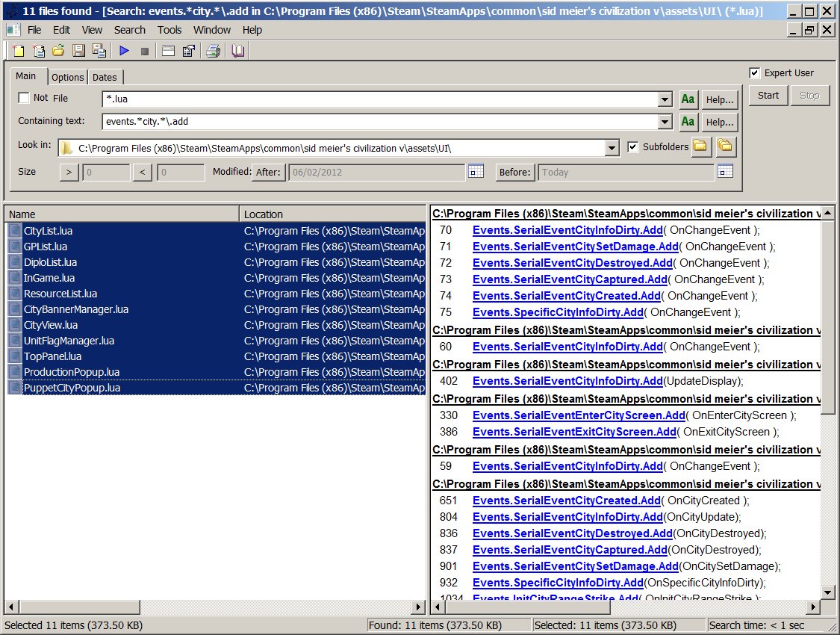Expand the Look in path dropdown
This screenshot has height=635, width=840.
coord(612,149)
